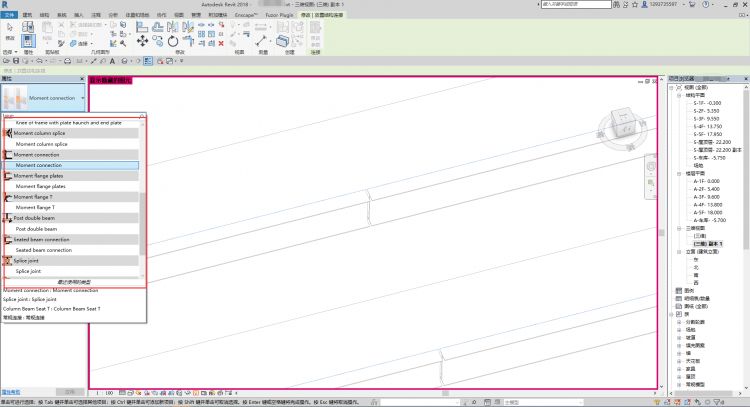Select the Copy tool in the ribbon
Image resolution: width=750 pixels, height=407 pixels.
(157, 41)
